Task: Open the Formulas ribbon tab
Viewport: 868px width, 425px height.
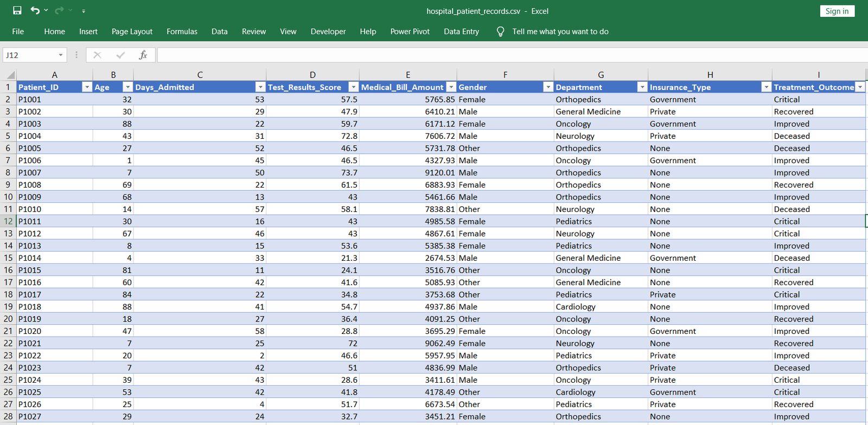Action: click(x=182, y=31)
